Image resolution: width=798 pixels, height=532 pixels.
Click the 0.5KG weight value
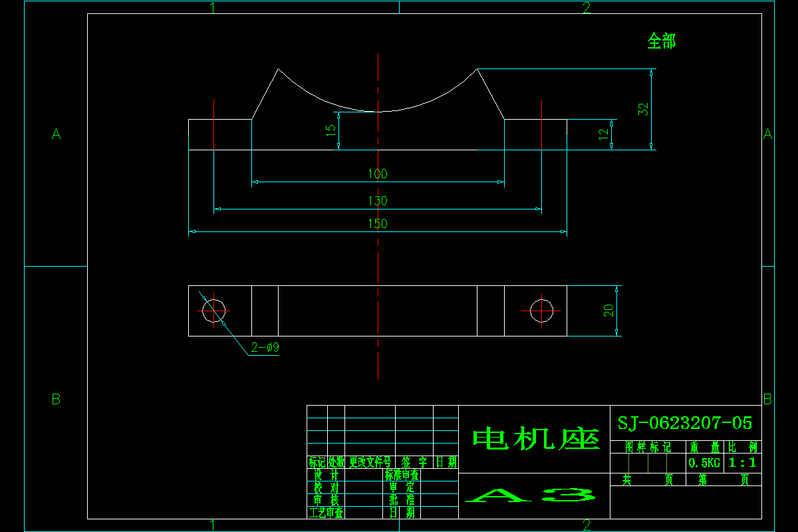(x=704, y=462)
